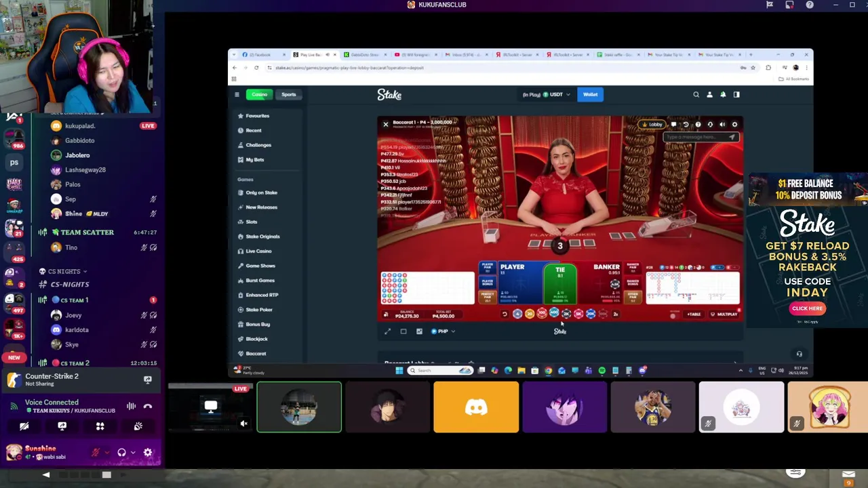Toggle the switch beside +TABLE
868x488 pixels.
click(x=673, y=314)
